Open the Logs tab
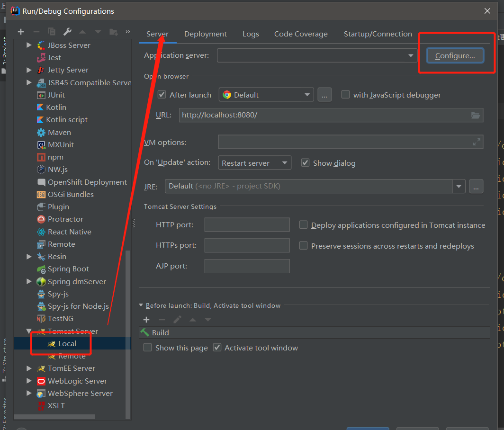This screenshot has width=504, height=430. (x=251, y=34)
